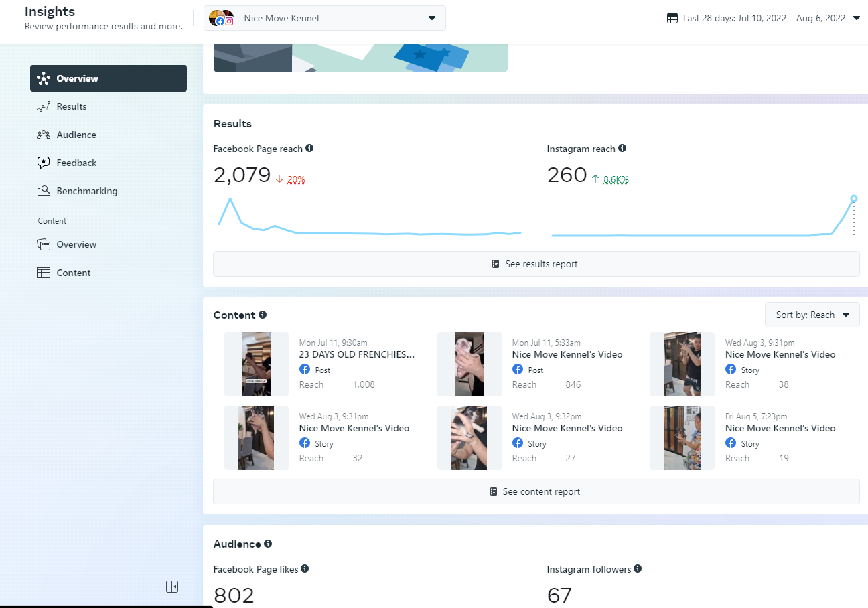Open the Feedback sidebar item
The image size is (868, 608).
click(x=108, y=163)
